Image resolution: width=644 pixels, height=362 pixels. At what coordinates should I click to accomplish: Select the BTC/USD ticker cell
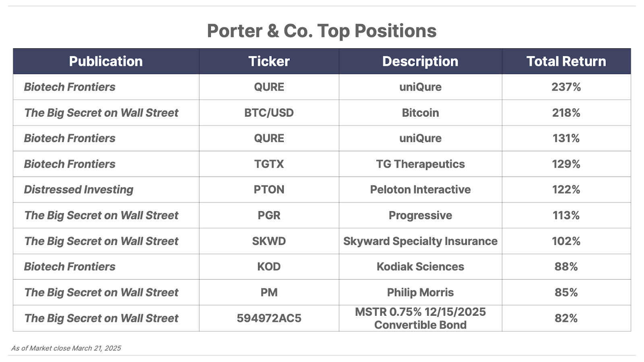pos(269,113)
